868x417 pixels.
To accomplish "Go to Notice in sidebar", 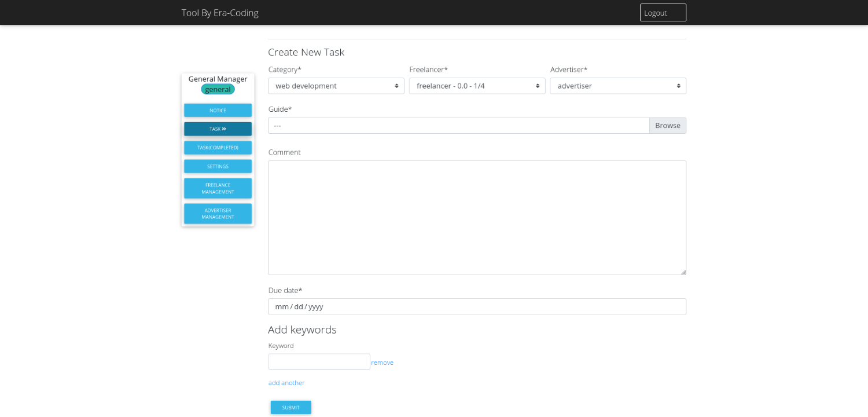I will click(218, 110).
